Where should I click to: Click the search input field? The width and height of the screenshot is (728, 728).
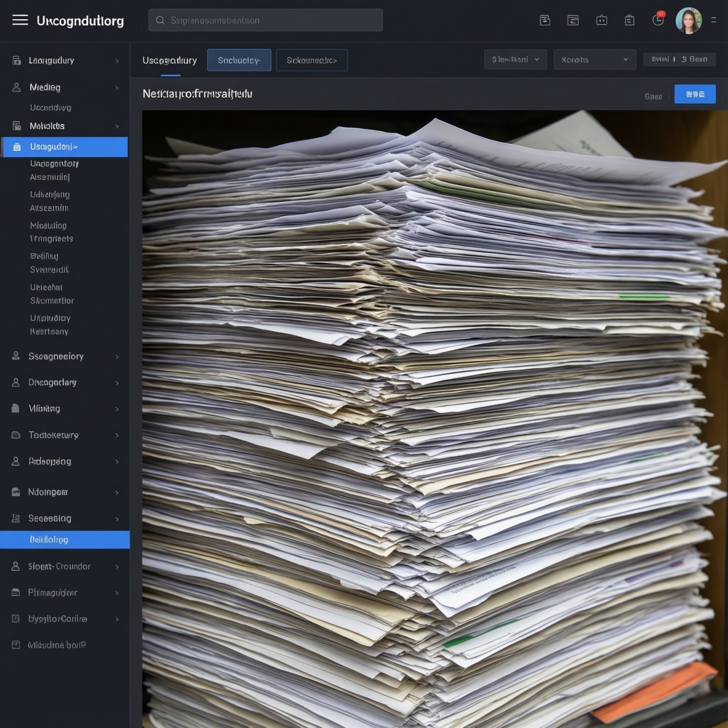265,20
